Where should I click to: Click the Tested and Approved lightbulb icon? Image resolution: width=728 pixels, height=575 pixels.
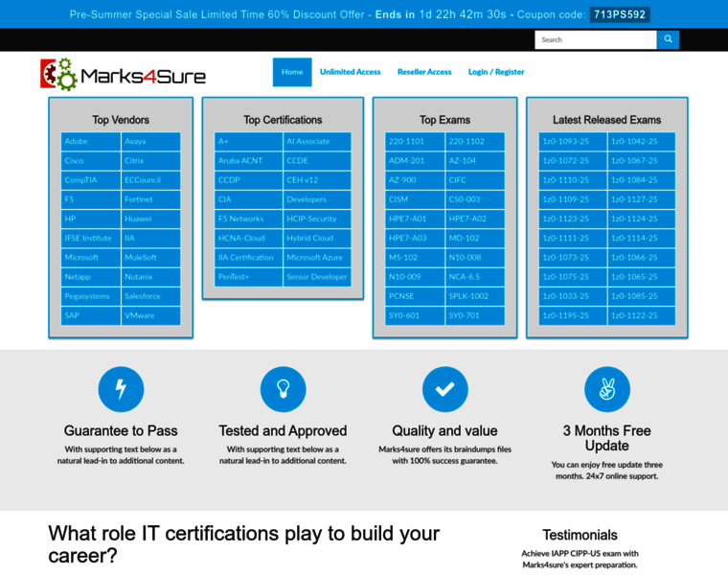[283, 389]
